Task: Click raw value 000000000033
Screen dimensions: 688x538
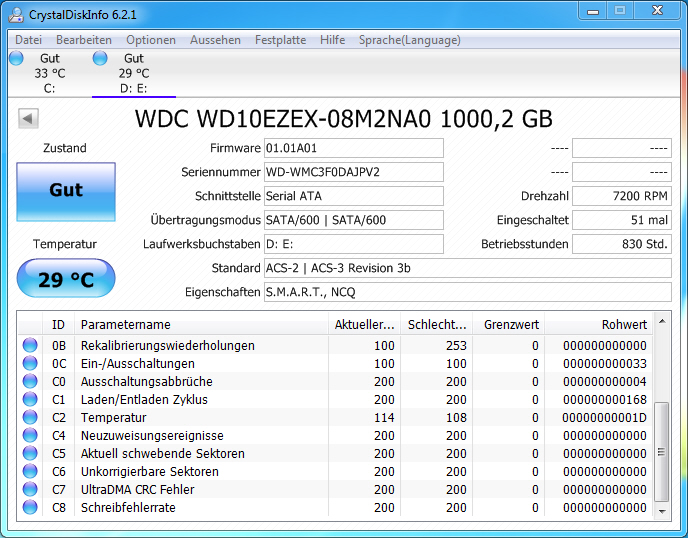Action: pos(605,364)
